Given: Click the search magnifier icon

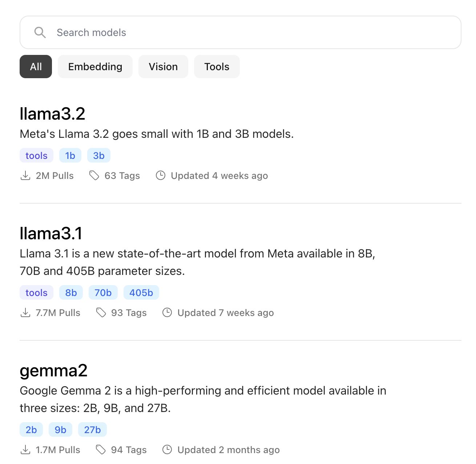Looking at the screenshot, I should pyautogui.click(x=40, y=32).
